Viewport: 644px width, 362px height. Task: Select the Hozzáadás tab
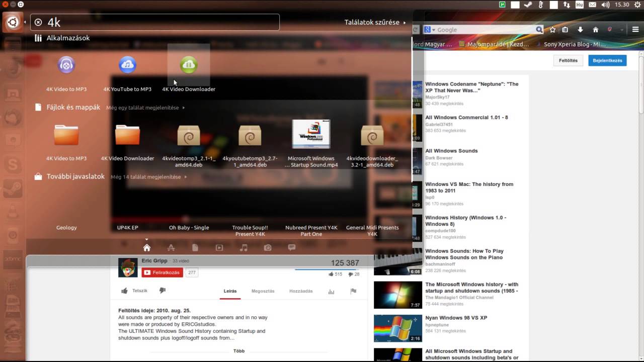click(301, 291)
